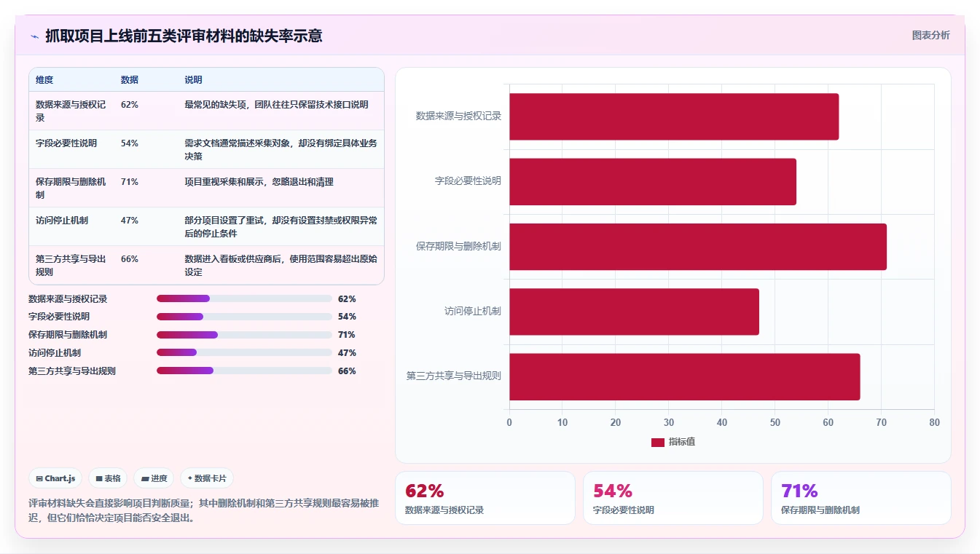Click progress list label 保存期限与删除机制
Screen dimensions: 980x554
click(68, 335)
